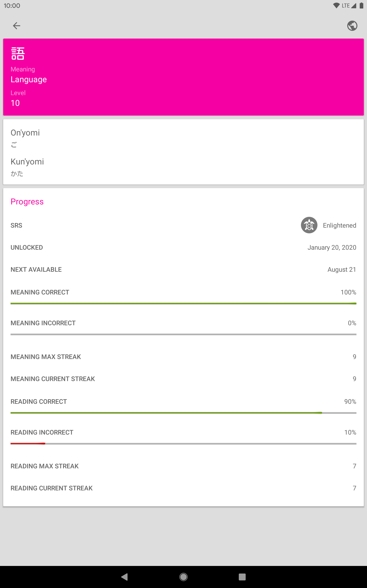Click the Meaning Correct green progress bar
Screen dimensions: 367x588
tap(183, 303)
